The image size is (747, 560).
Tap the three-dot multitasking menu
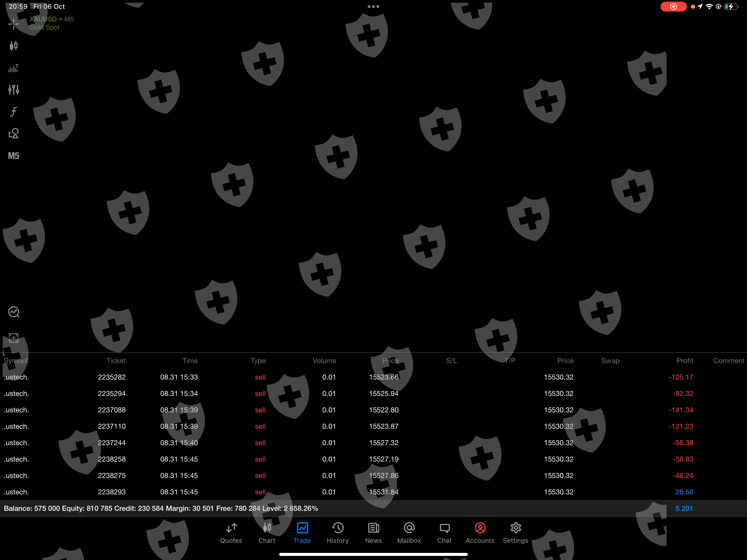pyautogui.click(x=373, y=6)
